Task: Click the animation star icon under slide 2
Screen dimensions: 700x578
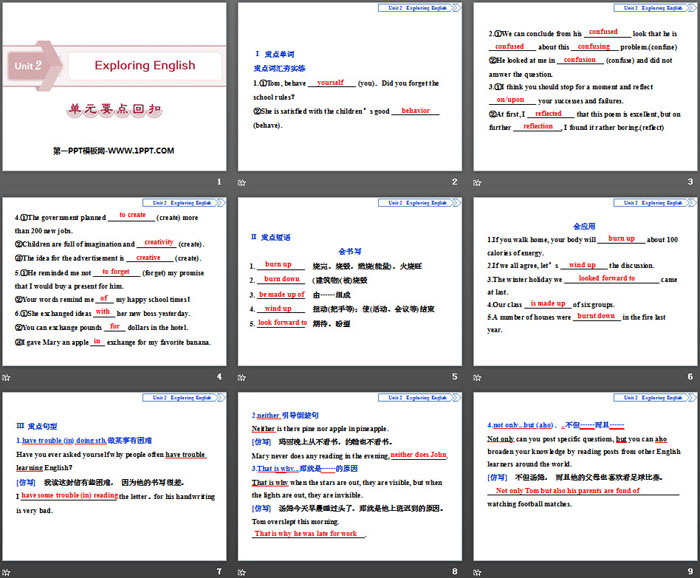Action: 242,183
